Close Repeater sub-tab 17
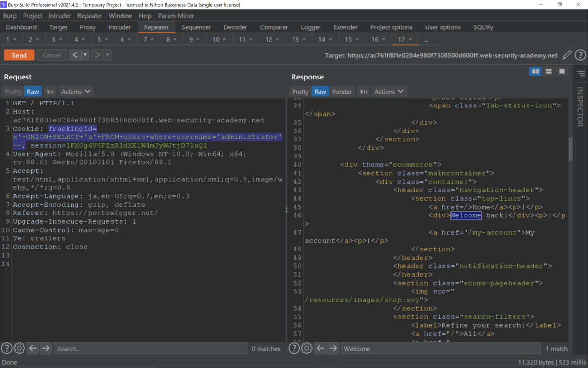 (410, 39)
